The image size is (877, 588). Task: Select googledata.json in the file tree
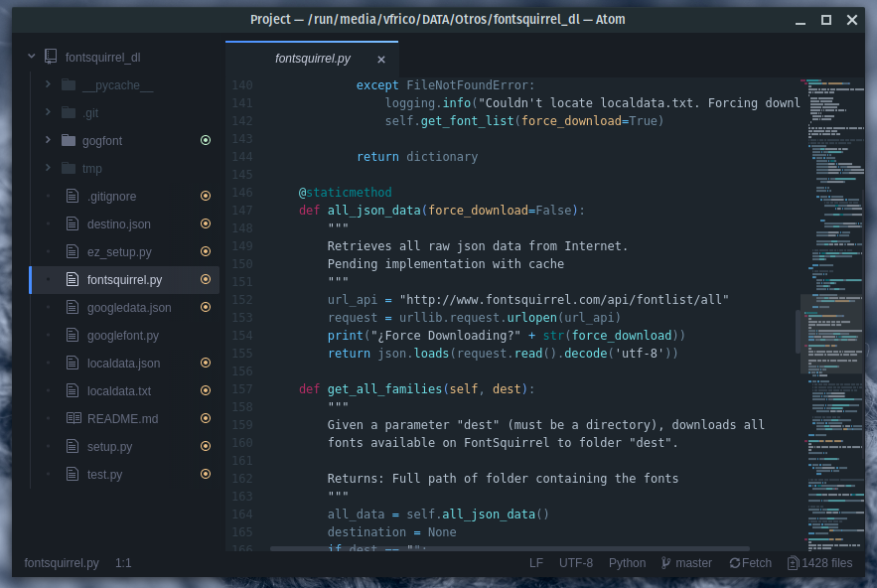pyautogui.click(x=129, y=308)
